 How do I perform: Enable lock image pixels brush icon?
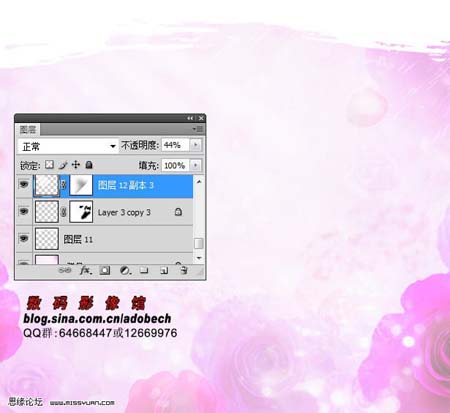(x=63, y=165)
